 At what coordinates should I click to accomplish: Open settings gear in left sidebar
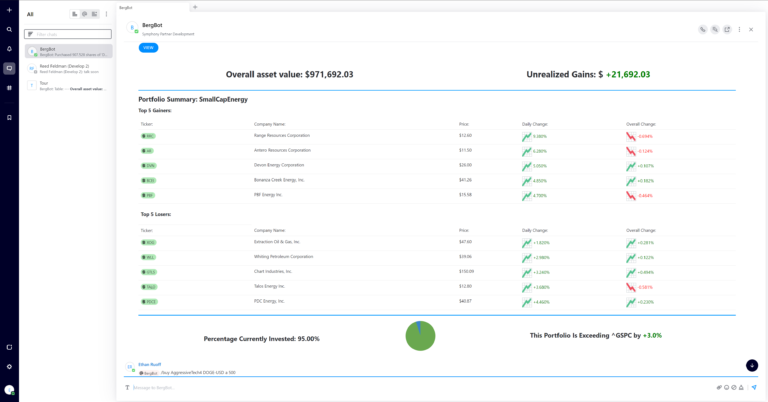9,366
